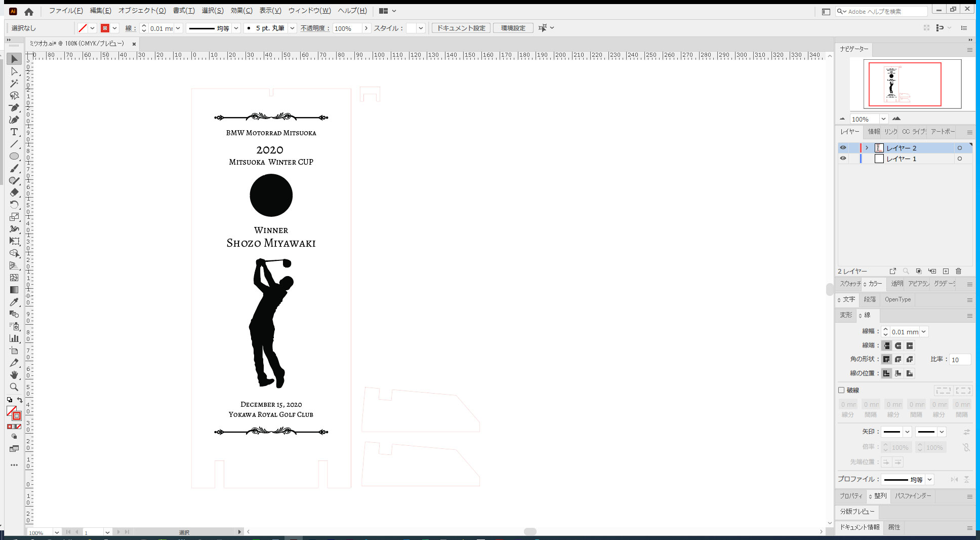Select the Hand tool
980x540 pixels.
(14, 375)
